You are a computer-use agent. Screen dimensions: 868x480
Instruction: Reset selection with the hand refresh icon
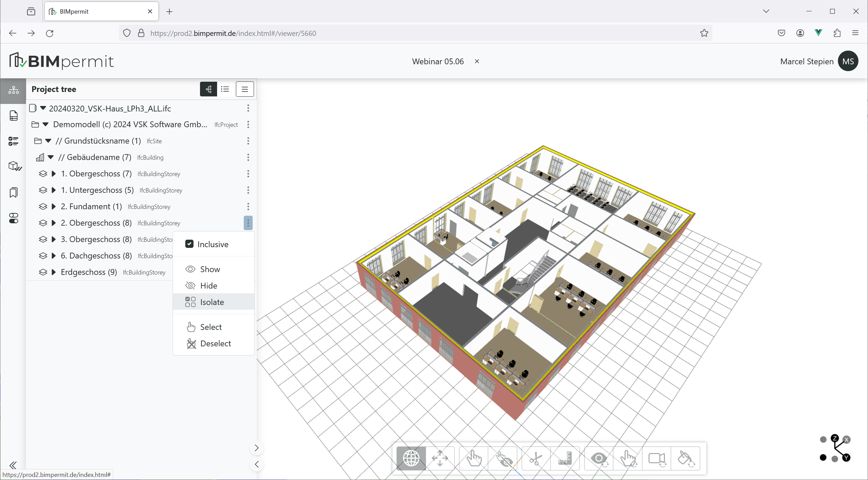coord(628,458)
